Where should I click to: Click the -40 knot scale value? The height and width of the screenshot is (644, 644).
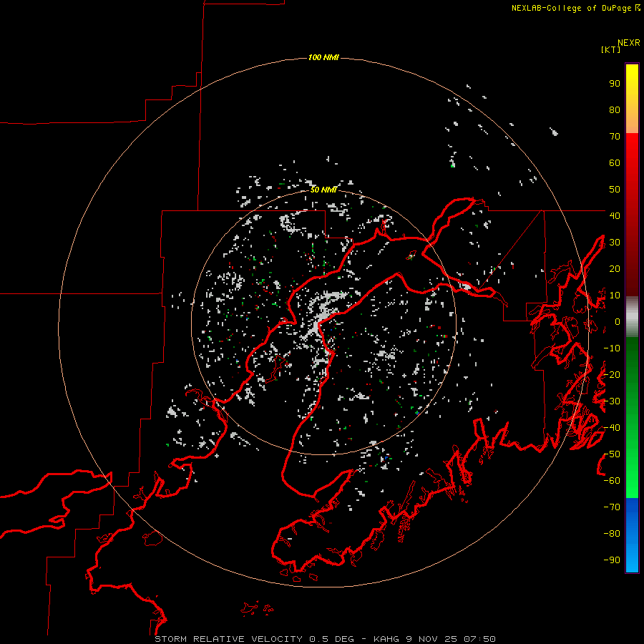pyautogui.click(x=612, y=428)
